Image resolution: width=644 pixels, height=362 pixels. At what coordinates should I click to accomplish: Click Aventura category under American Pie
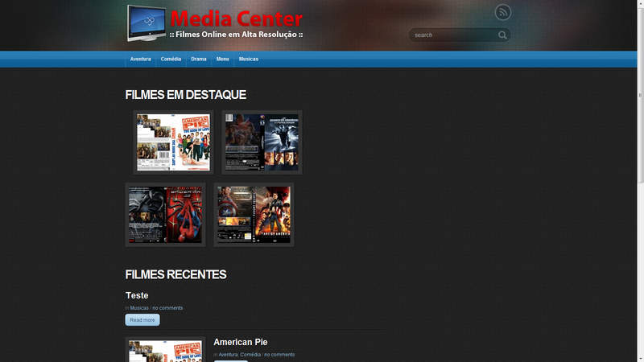pos(228,355)
